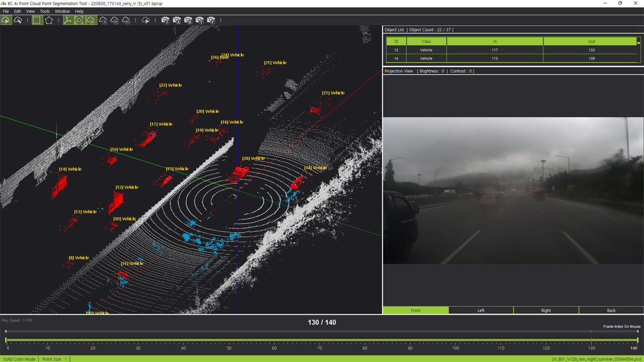Screen dimensions: 644x362
Task: Open the View menu
Action: 31,11
